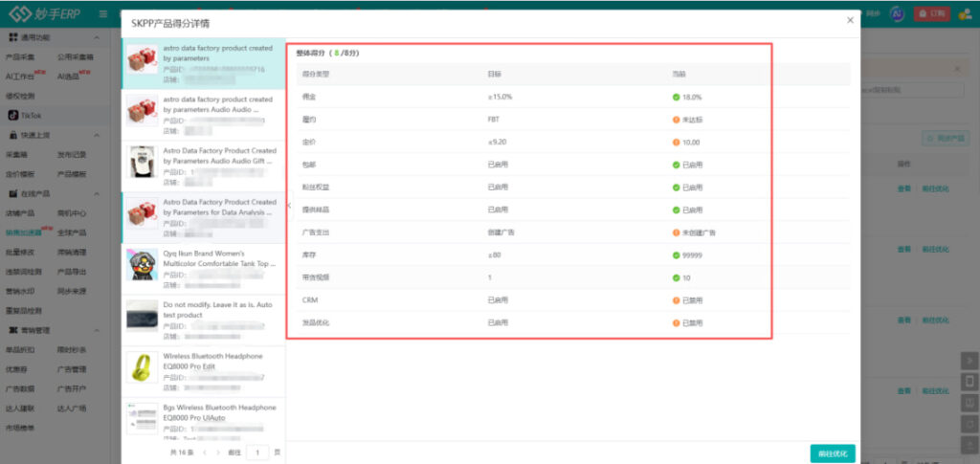Select the white t-shirt product thumbnail
This screenshot has width=980, height=464.
(x=142, y=162)
